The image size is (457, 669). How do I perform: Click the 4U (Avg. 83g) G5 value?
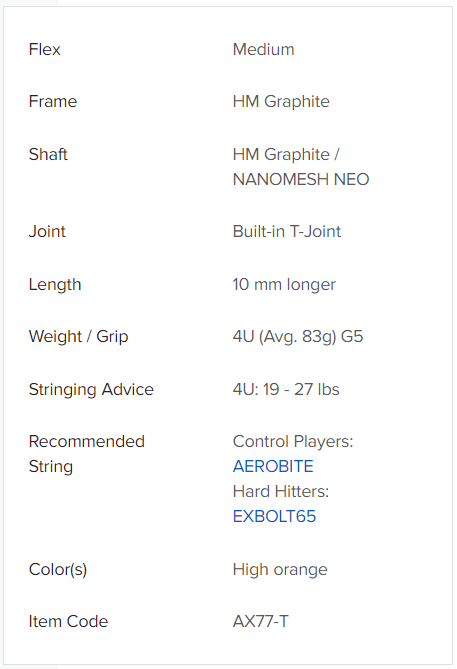click(298, 337)
